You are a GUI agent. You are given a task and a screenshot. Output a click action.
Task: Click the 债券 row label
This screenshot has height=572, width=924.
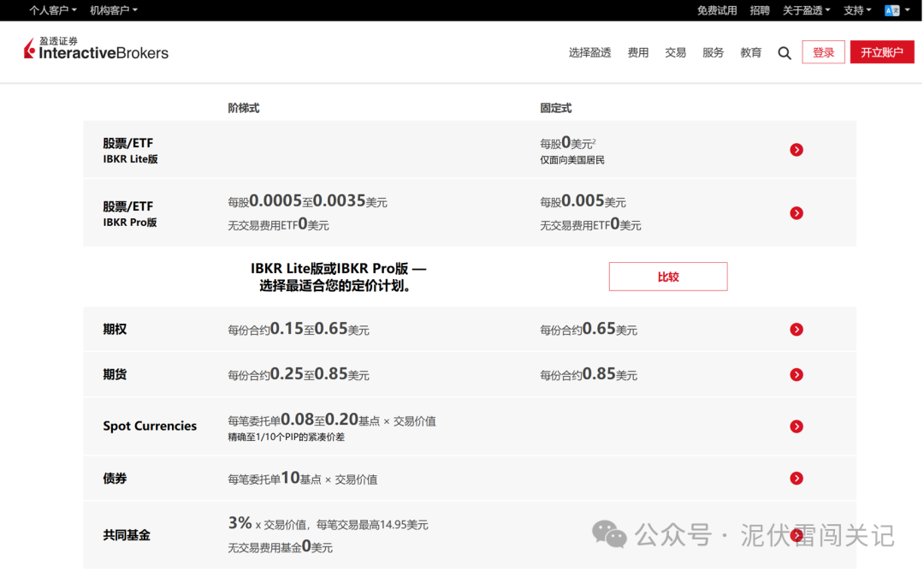coord(115,479)
